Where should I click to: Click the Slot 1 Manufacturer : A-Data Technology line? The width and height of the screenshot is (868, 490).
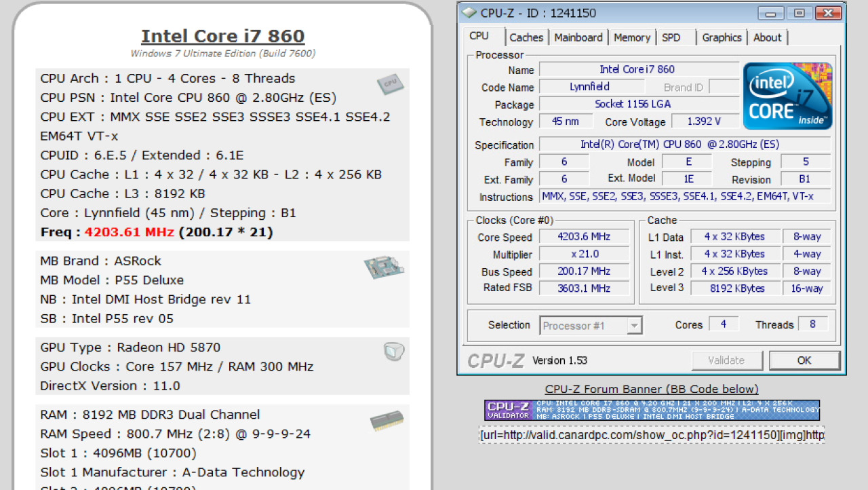click(x=172, y=472)
